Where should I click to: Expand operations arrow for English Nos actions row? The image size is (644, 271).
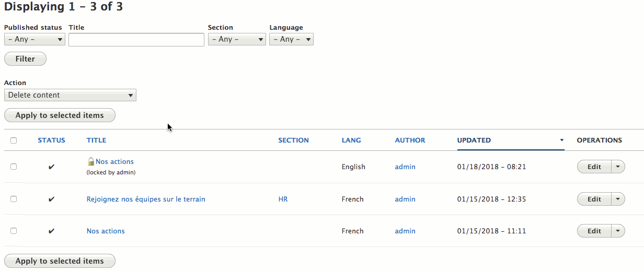tap(618, 167)
